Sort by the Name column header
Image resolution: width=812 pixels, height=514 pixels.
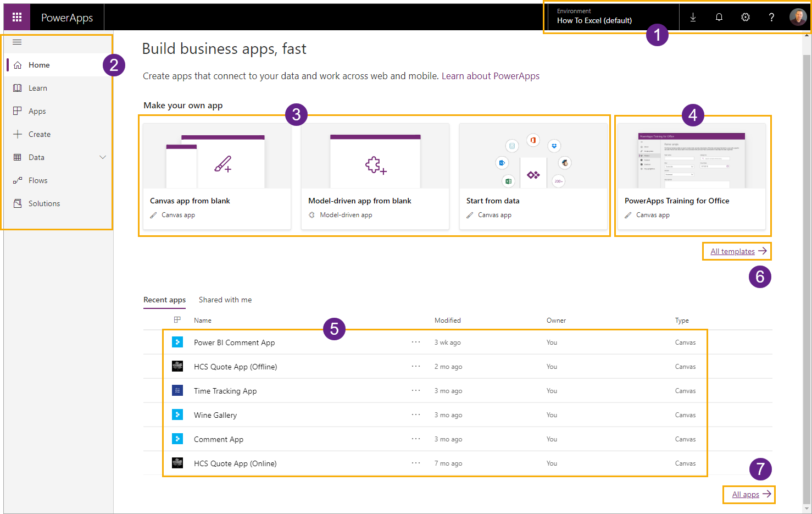[203, 320]
